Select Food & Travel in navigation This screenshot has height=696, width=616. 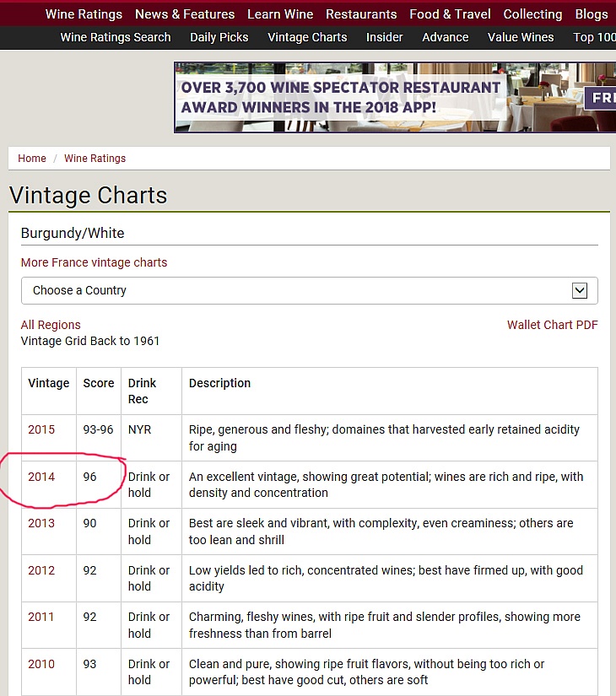tap(450, 14)
